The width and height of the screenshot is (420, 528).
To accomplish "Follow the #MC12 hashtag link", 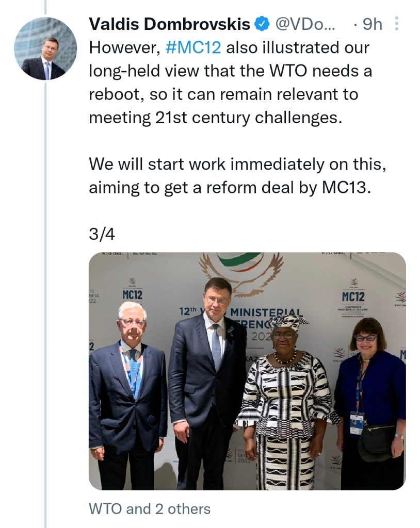I will [x=193, y=47].
